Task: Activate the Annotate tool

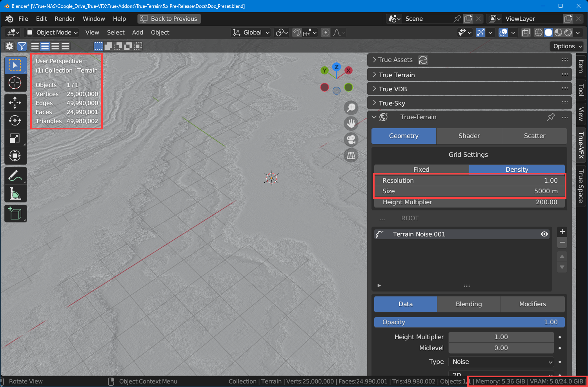Action: click(x=15, y=176)
